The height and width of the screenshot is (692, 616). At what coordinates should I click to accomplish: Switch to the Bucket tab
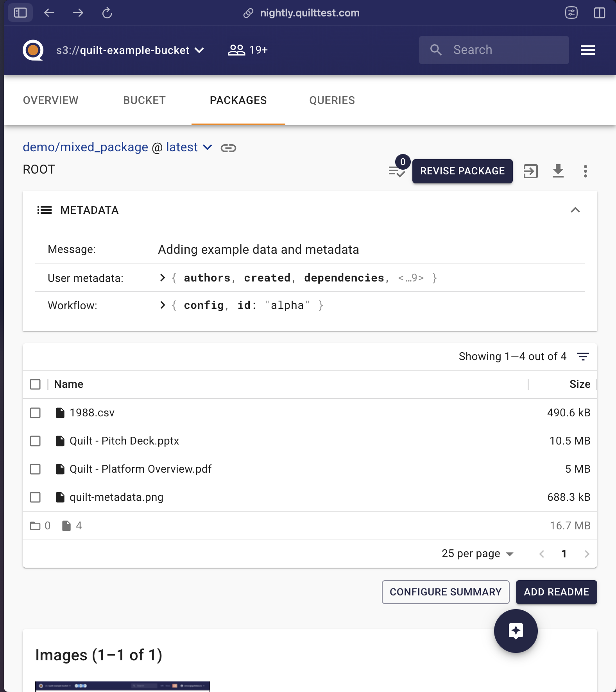[144, 100]
